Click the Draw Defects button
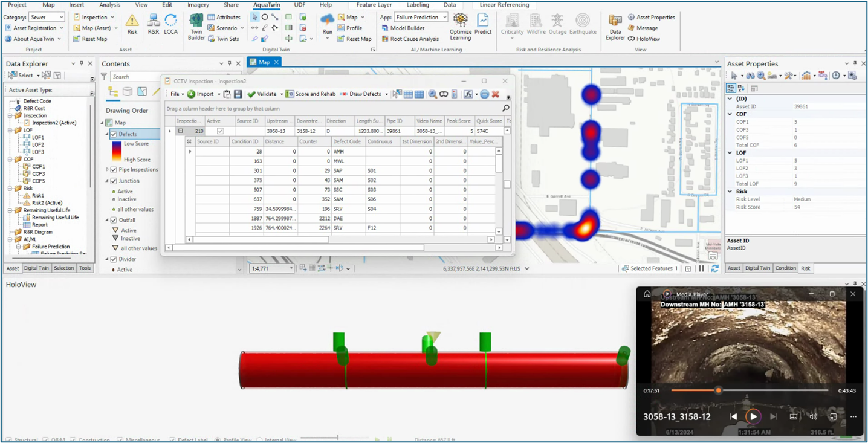868x443 pixels. pos(361,94)
